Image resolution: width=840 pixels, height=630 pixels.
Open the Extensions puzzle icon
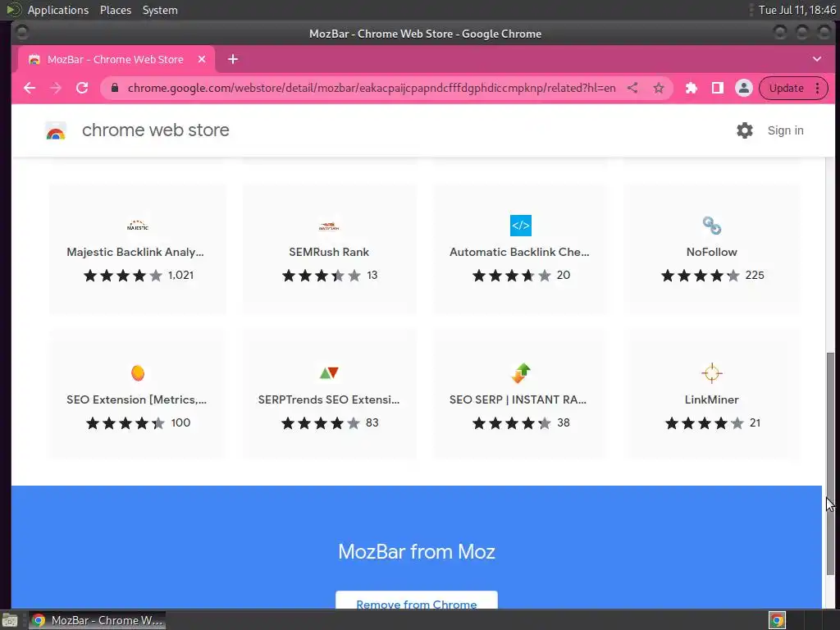tap(691, 88)
